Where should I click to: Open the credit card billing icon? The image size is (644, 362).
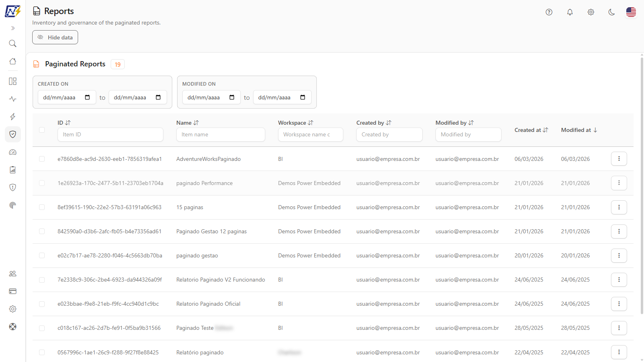click(x=13, y=291)
